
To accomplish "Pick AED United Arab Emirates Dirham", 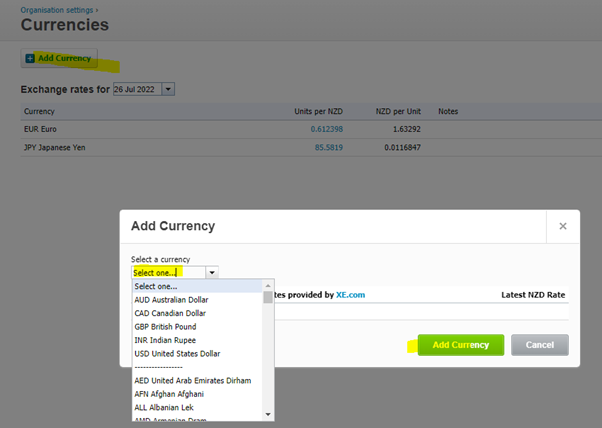I will tap(192, 380).
